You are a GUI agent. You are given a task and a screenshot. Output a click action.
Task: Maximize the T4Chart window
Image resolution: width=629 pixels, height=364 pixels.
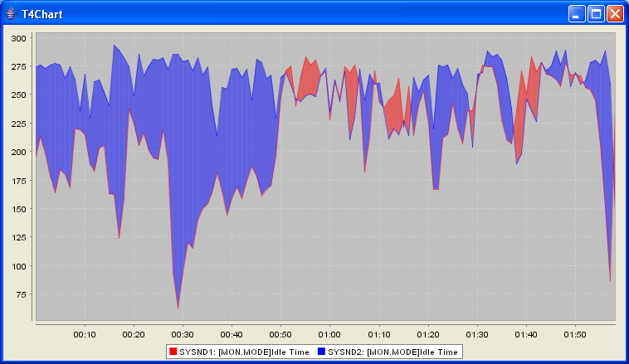[596, 14]
